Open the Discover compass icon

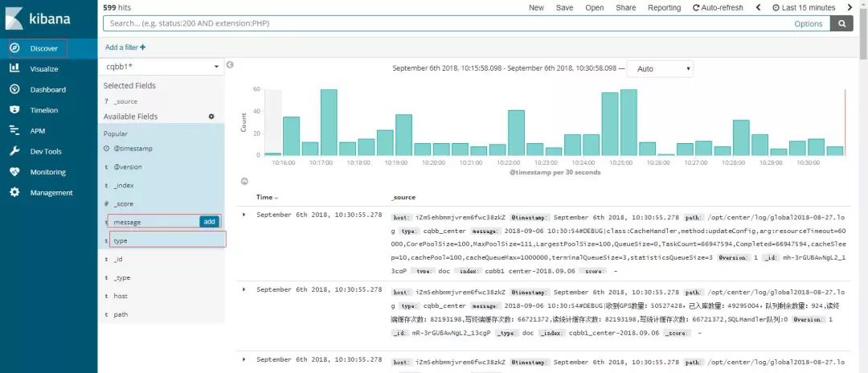[15, 48]
